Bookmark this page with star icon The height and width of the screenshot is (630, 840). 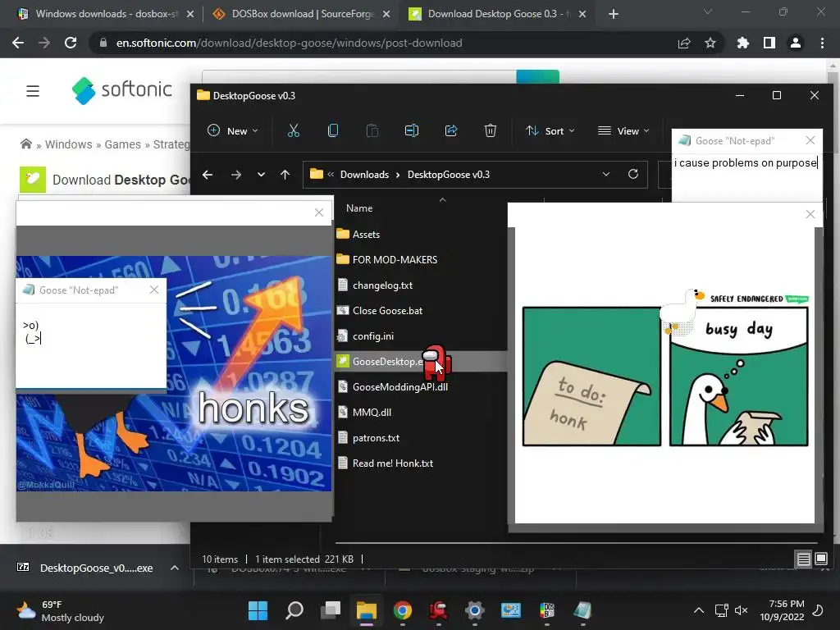tap(710, 43)
